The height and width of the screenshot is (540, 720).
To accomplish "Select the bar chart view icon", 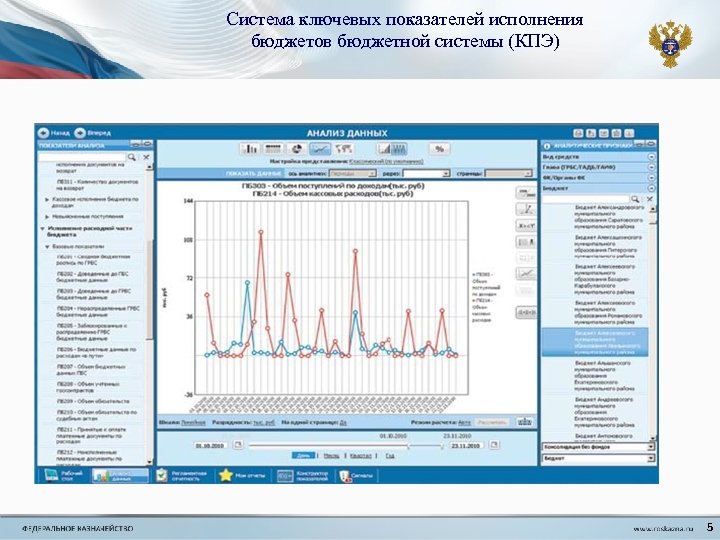I will (250, 149).
